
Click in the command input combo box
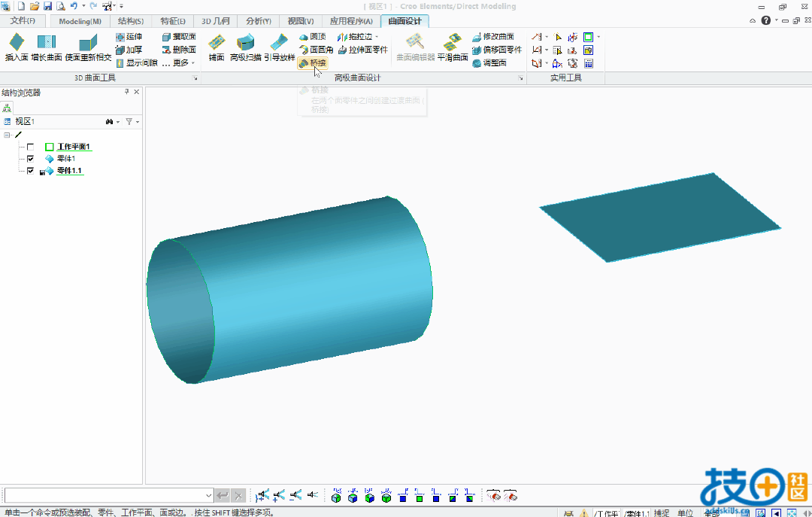tap(104, 495)
